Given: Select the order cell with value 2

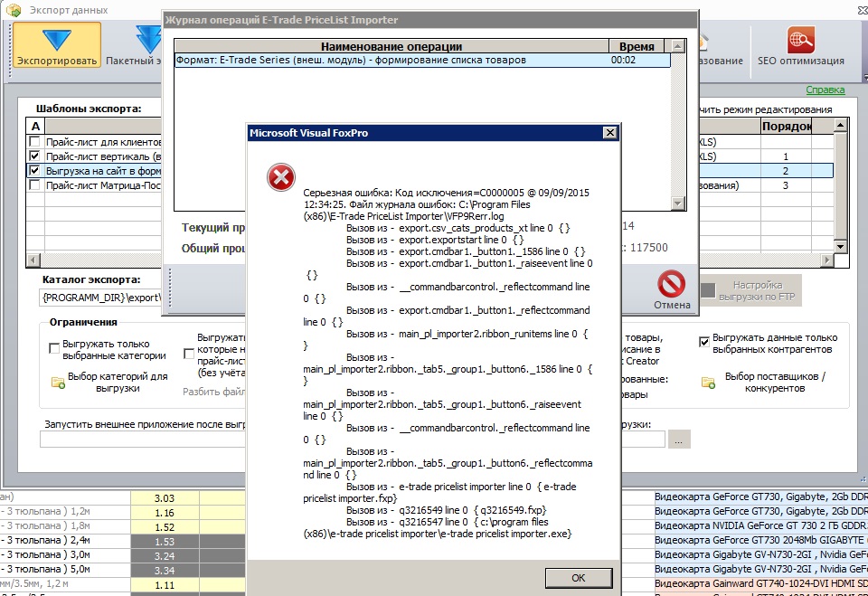Looking at the screenshot, I should click(786, 171).
